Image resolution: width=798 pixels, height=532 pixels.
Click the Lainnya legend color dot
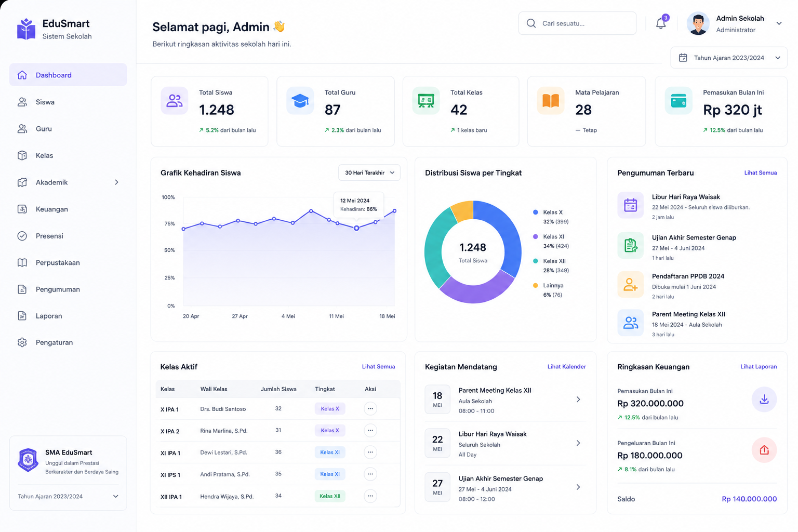coord(535,285)
